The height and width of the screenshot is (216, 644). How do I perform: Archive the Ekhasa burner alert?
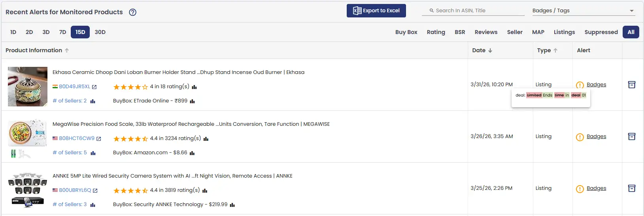coord(632,85)
